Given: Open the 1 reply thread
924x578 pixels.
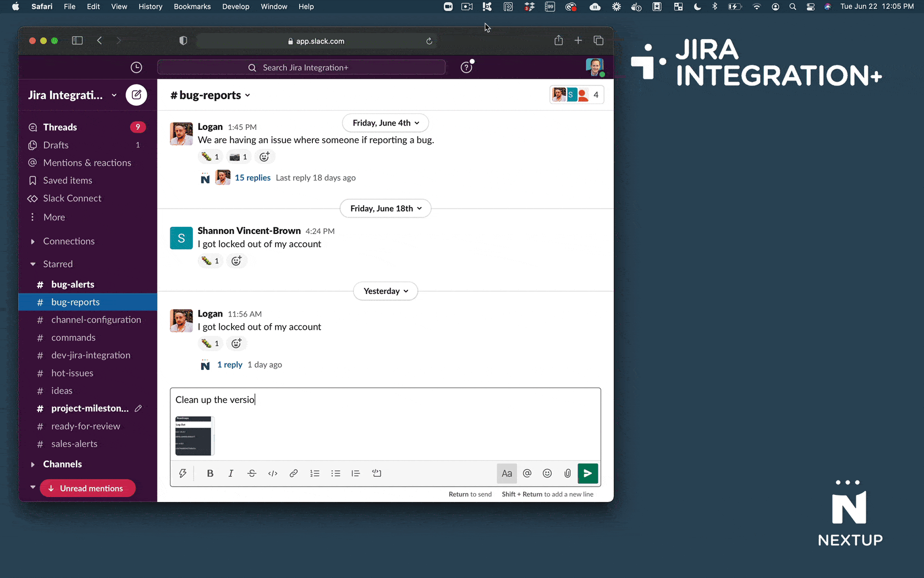Looking at the screenshot, I should (x=230, y=365).
